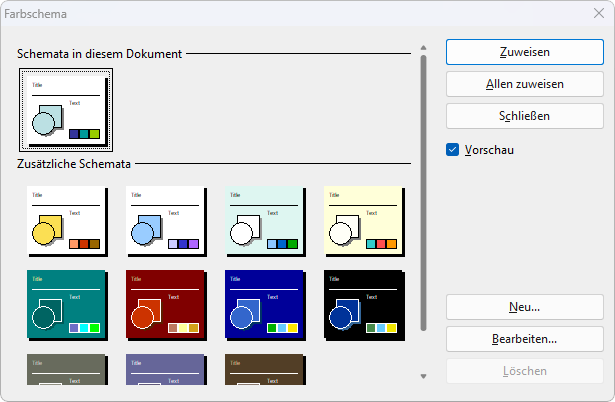Close dialog via Schließen button
This screenshot has width=615, height=402.
coord(524,116)
